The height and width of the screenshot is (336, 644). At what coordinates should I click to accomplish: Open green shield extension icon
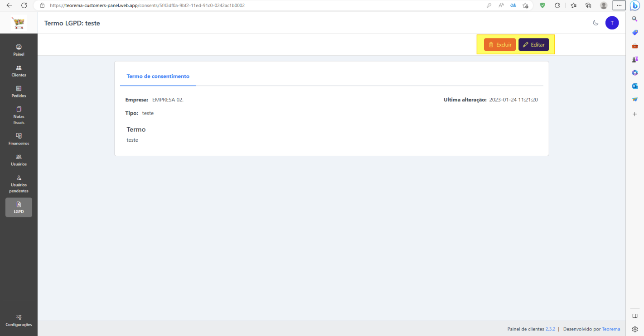click(x=542, y=5)
